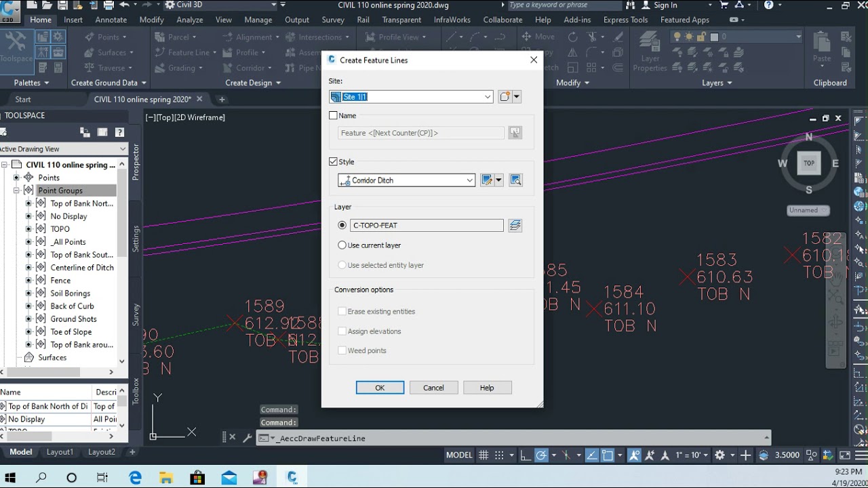Click the workspace switching gear in status bar
The image size is (868, 488).
pyautogui.click(x=719, y=455)
